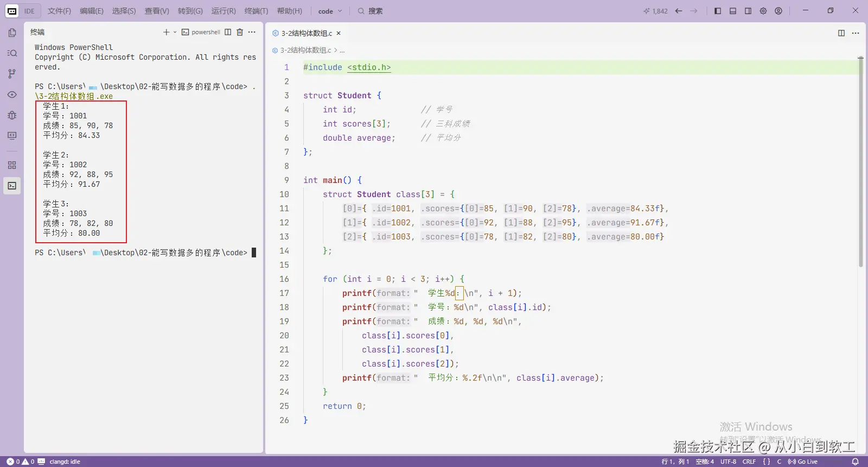The width and height of the screenshot is (868, 467).
Task: Select the 3-2结构体数组.c editor tab
Action: pos(307,33)
